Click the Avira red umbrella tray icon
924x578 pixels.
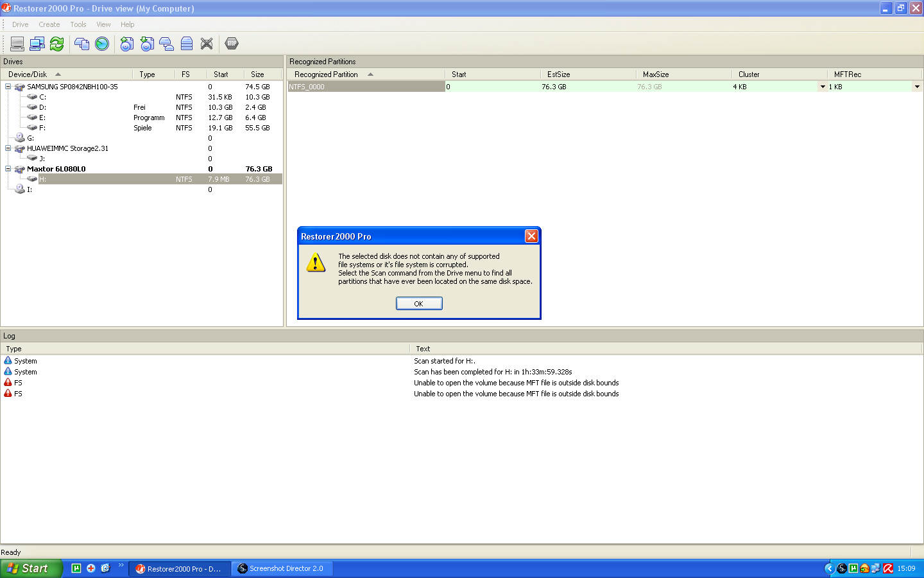pos(888,568)
